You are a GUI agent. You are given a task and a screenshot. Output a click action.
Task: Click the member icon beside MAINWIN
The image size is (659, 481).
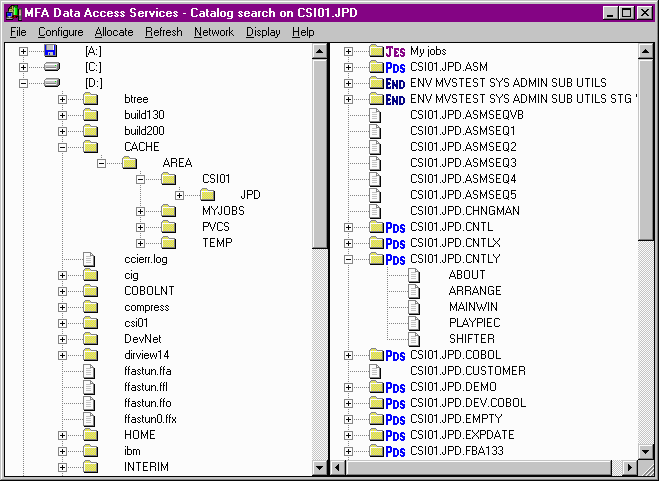tap(416, 307)
